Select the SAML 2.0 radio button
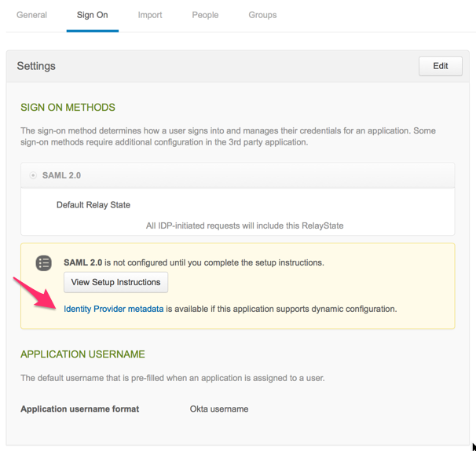 pyautogui.click(x=33, y=175)
